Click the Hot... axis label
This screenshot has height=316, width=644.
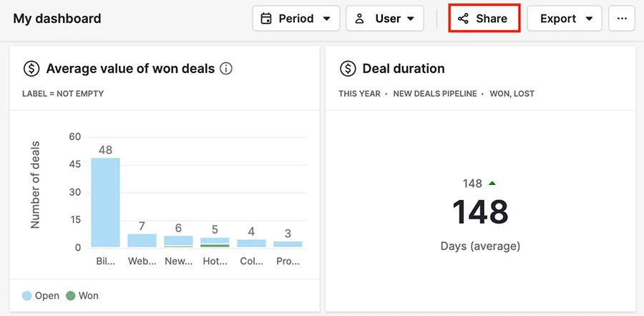click(215, 262)
